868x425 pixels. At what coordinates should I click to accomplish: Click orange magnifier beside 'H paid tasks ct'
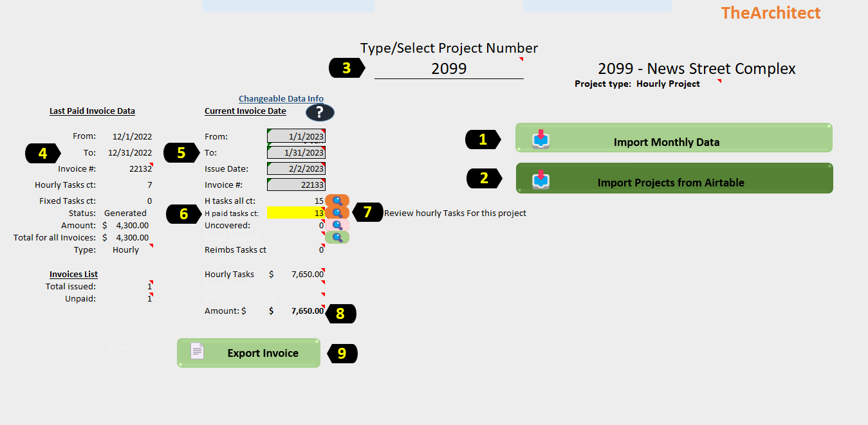pos(337,212)
